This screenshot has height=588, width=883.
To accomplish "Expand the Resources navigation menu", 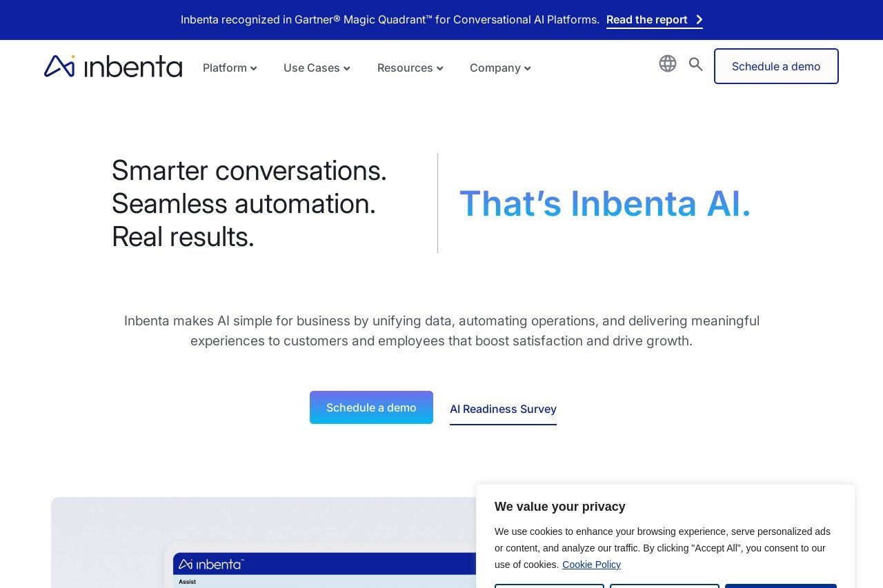I will pos(410,68).
